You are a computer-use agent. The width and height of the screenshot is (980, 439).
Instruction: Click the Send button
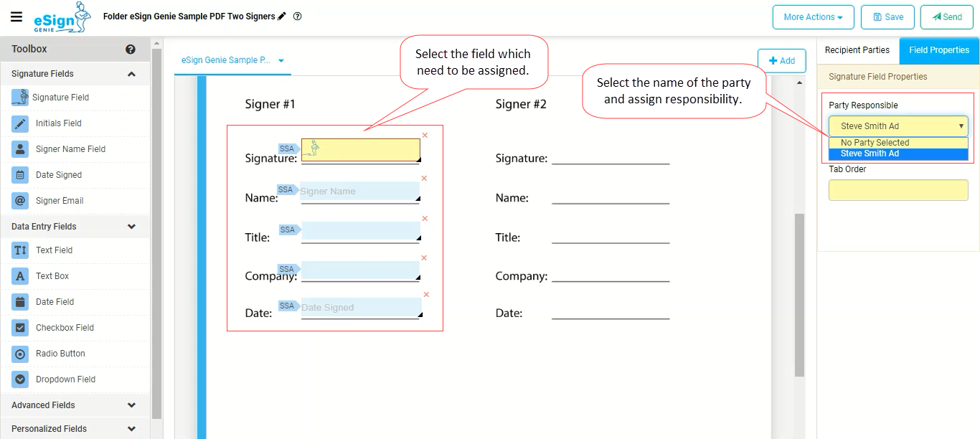pyautogui.click(x=947, y=17)
